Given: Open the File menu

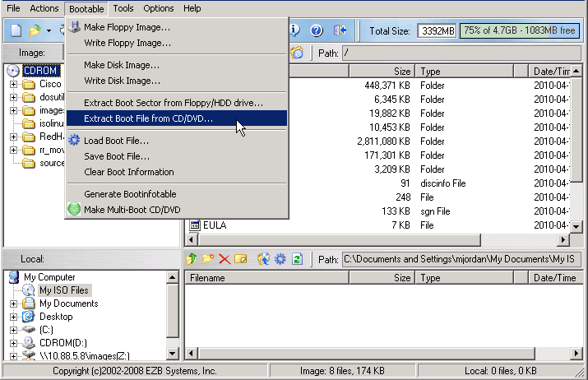Looking at the screenshot, I should coord(13,8).
